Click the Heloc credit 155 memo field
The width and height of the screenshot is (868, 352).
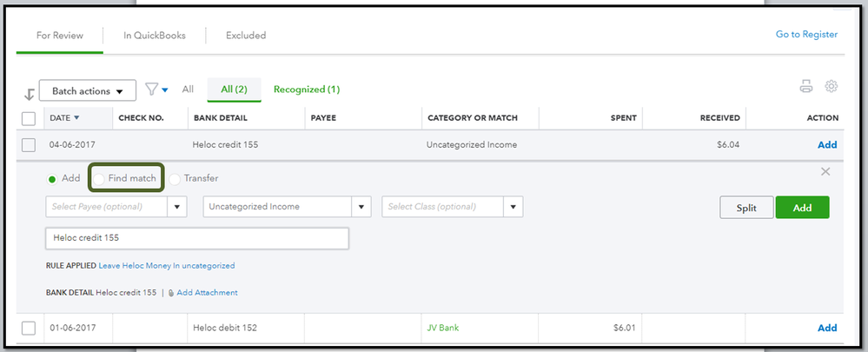(196, 238)
